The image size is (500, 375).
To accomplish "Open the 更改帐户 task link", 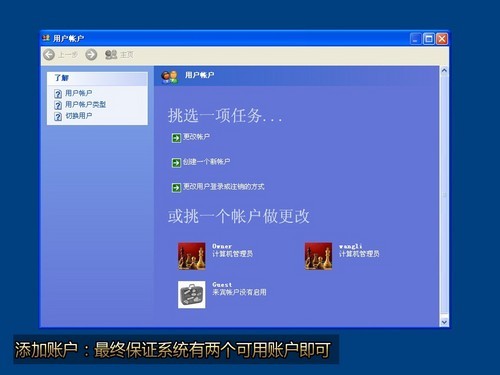I will click(196, 137).
